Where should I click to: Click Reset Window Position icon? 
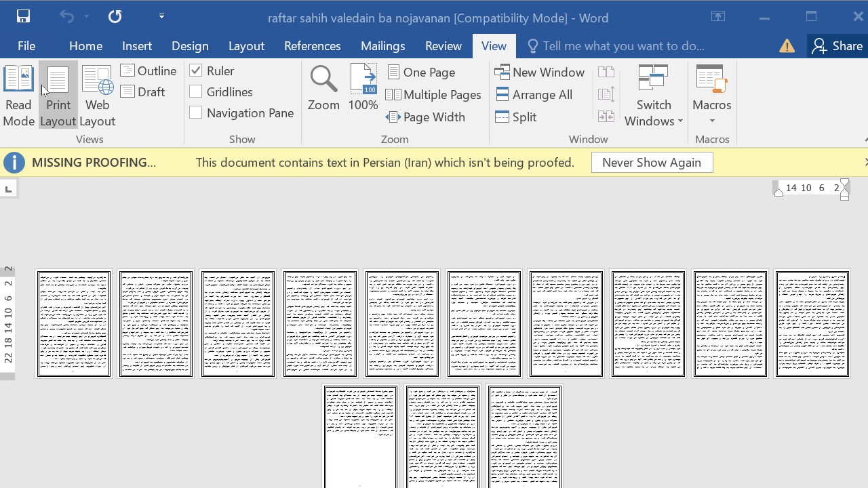tap(606, 117)
